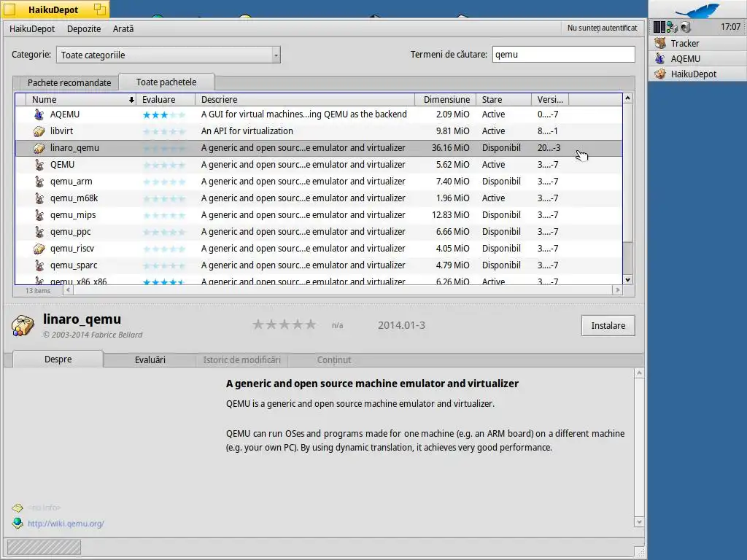Open the wiki.qemu.org link
Image resolution: width=747 pixels, height=560 pixels.
[66, 524]
